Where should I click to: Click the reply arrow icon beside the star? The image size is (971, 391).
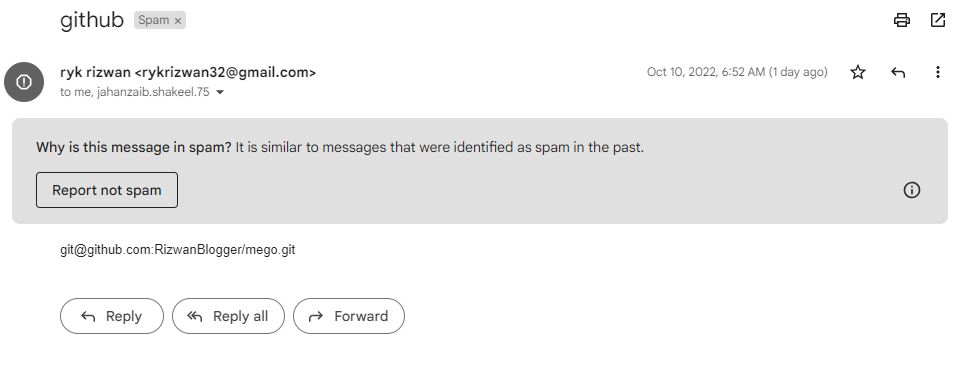click(x=898, y=72)
